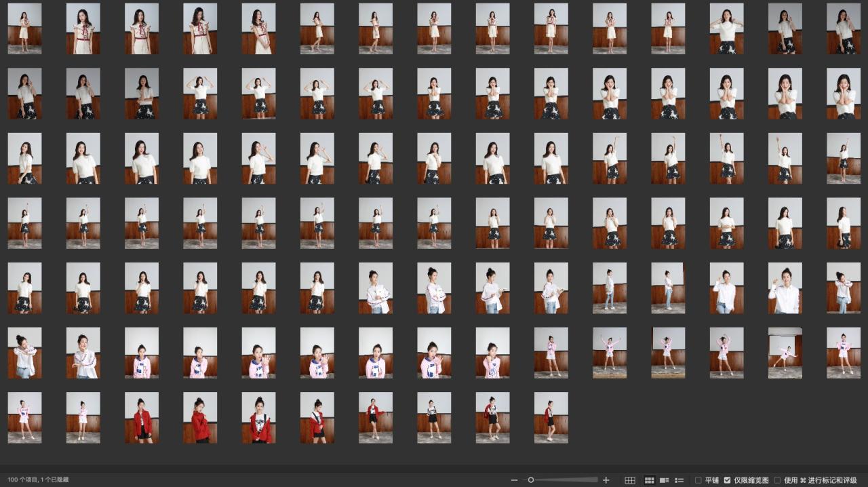The width and height of the screenshot is (868, 487).
Task: Click the minus icon to shrink thumbnails
Action: click(x=514, y=480)
